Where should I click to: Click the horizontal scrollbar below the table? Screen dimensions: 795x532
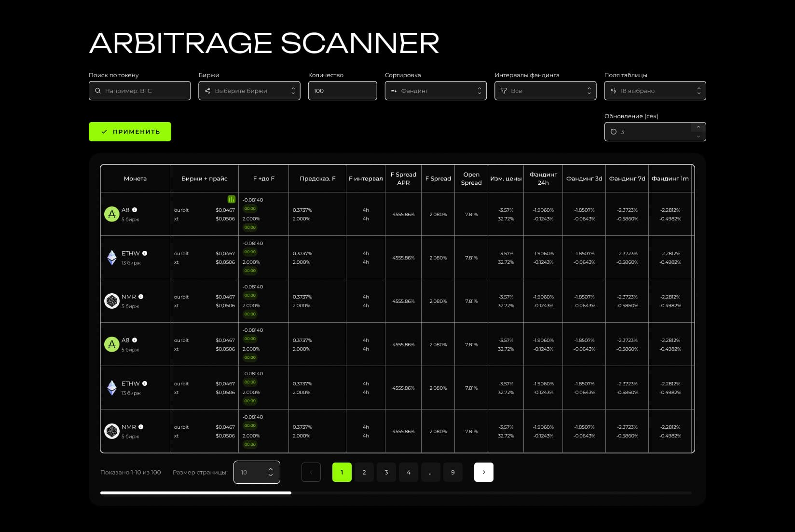coord(195,493)
